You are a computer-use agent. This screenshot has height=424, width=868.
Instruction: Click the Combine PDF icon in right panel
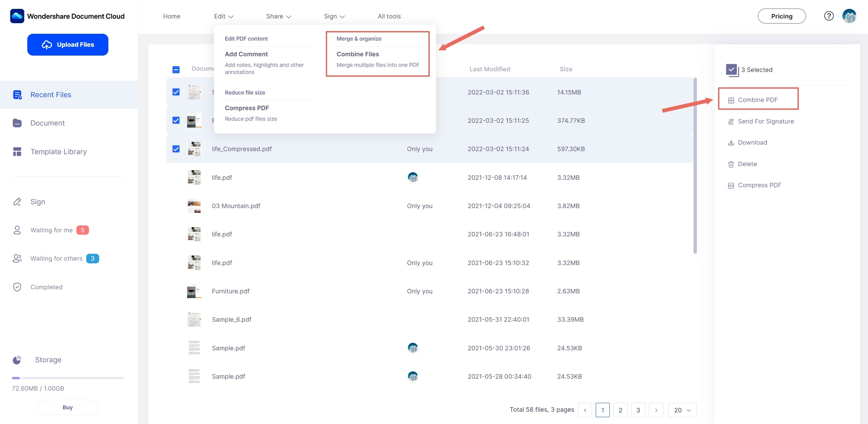pos(731,100)
